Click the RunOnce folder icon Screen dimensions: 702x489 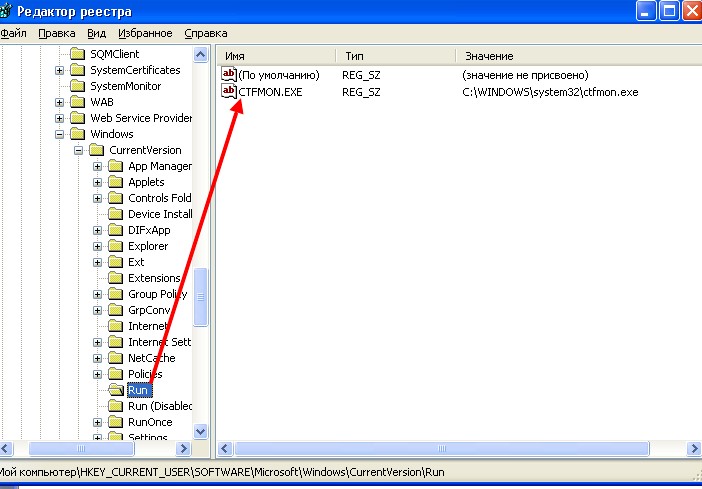pyautogui.click(x=116, y=422)
